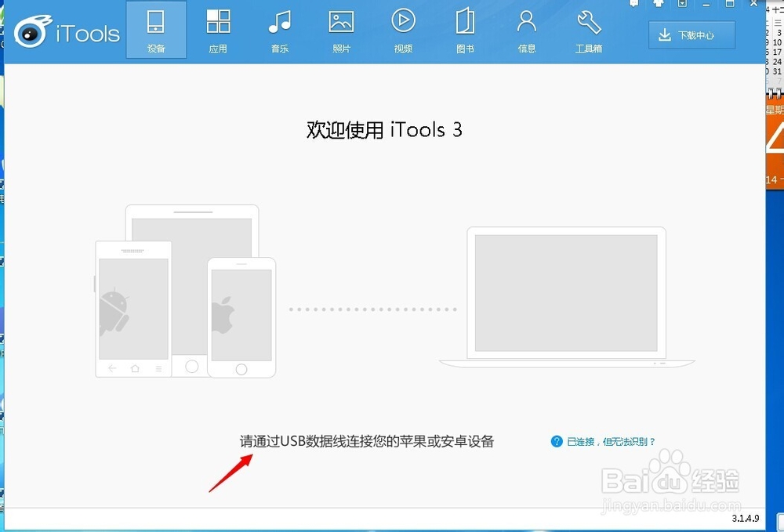
Task: Click the blue question mark help icon
Action: tap(557, 442)
